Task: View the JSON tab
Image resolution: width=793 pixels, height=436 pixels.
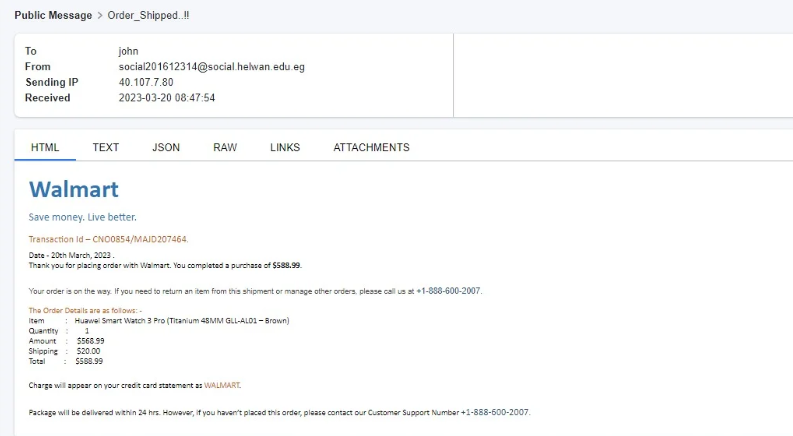Action: coord(166,147)
